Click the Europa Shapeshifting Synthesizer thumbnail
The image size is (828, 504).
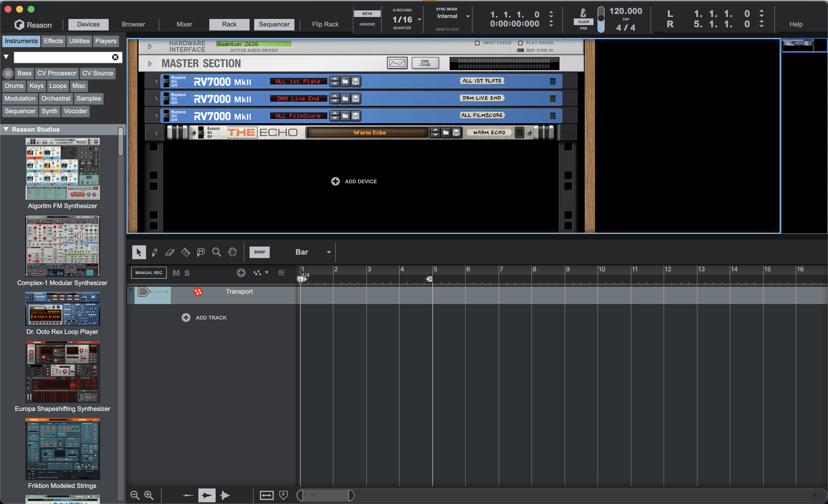[62, 372]
